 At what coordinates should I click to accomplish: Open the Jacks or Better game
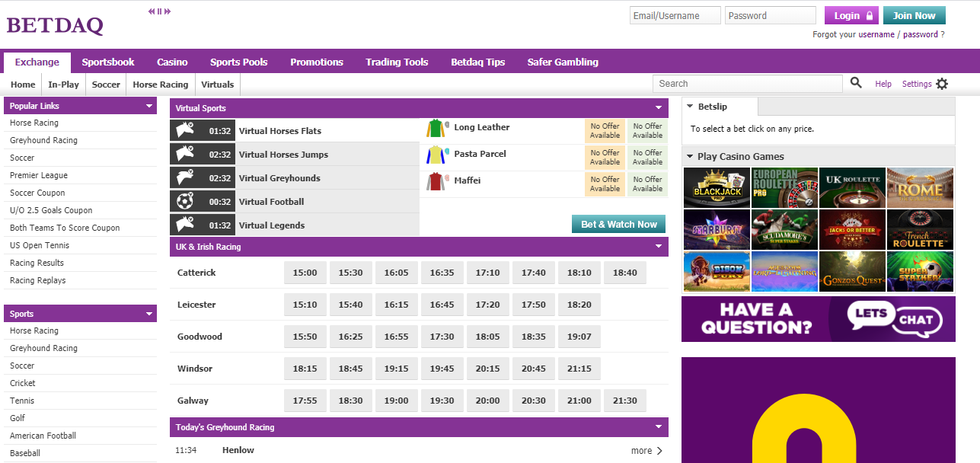[852, 229]
